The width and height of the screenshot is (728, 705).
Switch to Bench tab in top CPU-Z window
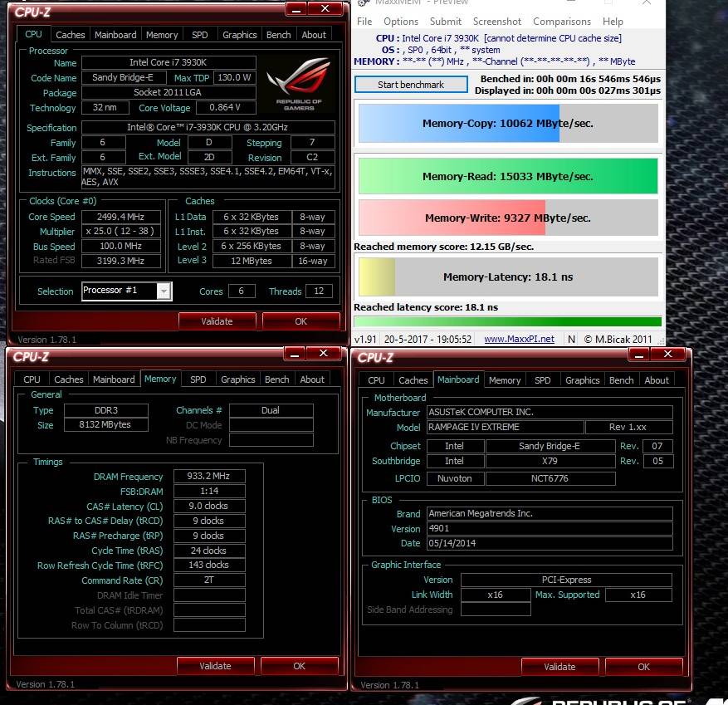point(278,35)
